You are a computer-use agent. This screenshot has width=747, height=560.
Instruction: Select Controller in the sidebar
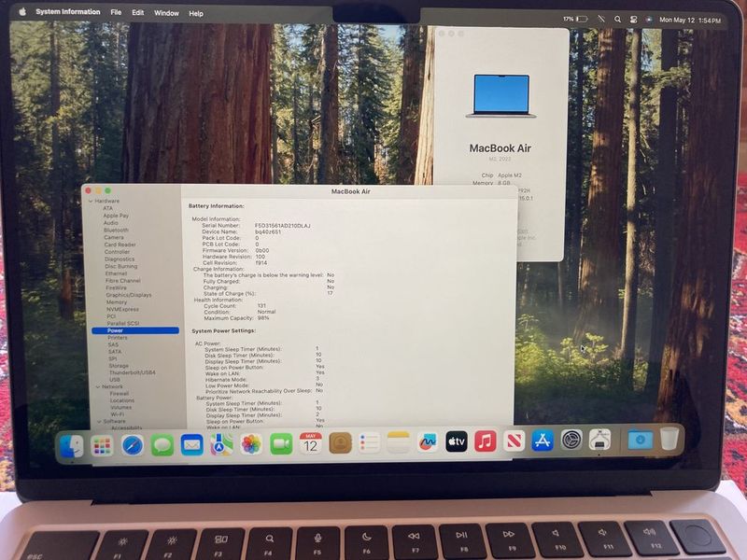click(x=118, y=251)
